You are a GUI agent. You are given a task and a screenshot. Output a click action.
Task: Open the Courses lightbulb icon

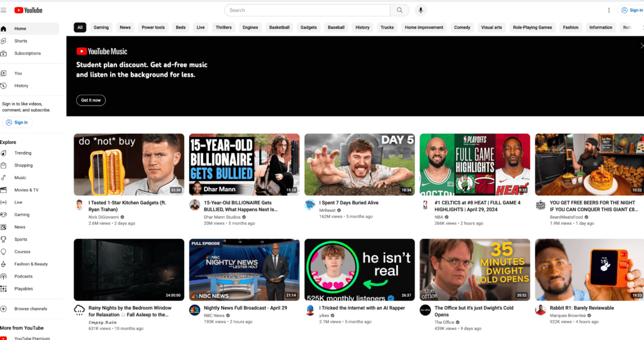click(x=4, y=252)
